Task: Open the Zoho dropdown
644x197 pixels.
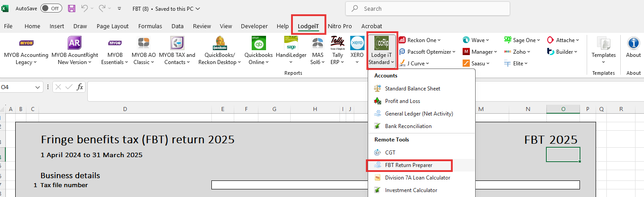Action: tap(517, 52)
